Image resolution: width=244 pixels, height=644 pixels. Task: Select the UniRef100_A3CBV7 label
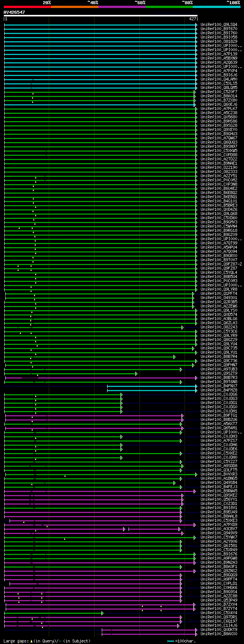point(219,529)
